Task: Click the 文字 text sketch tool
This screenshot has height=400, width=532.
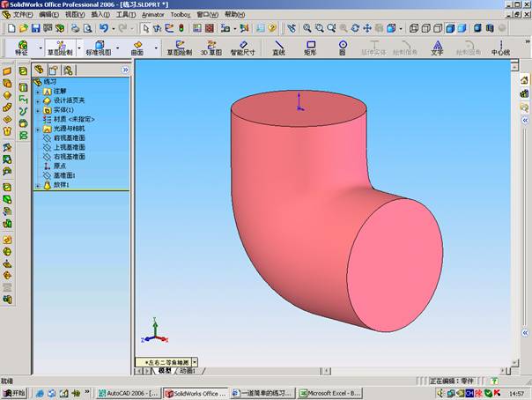Action: [x=437, y=48]
